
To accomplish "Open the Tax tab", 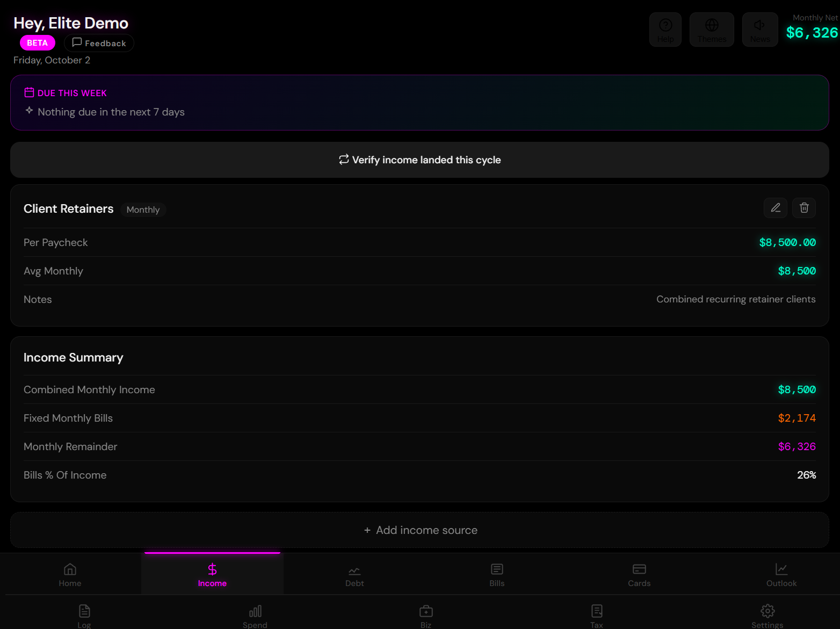I will (597, 616).
